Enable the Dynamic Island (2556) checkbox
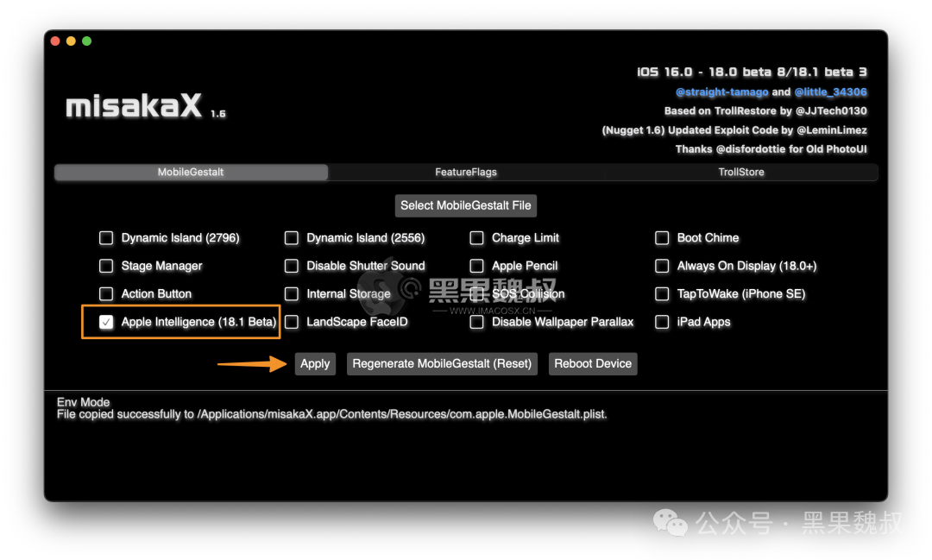 point(292,238)
